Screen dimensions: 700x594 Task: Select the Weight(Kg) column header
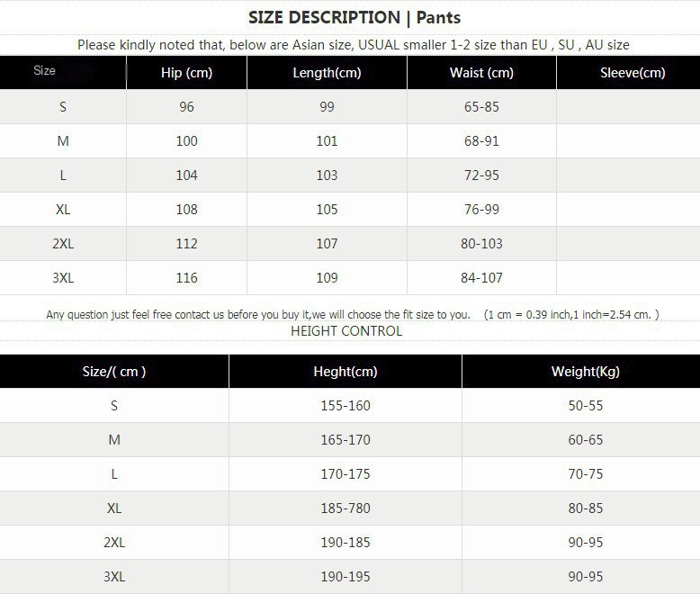[585, 371]
